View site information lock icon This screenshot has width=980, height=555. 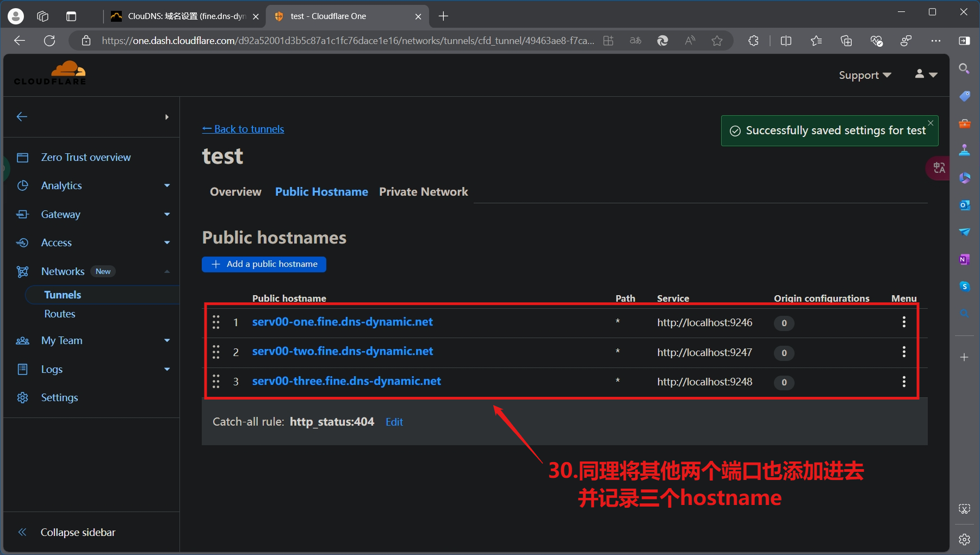click(x=86, y=41)
